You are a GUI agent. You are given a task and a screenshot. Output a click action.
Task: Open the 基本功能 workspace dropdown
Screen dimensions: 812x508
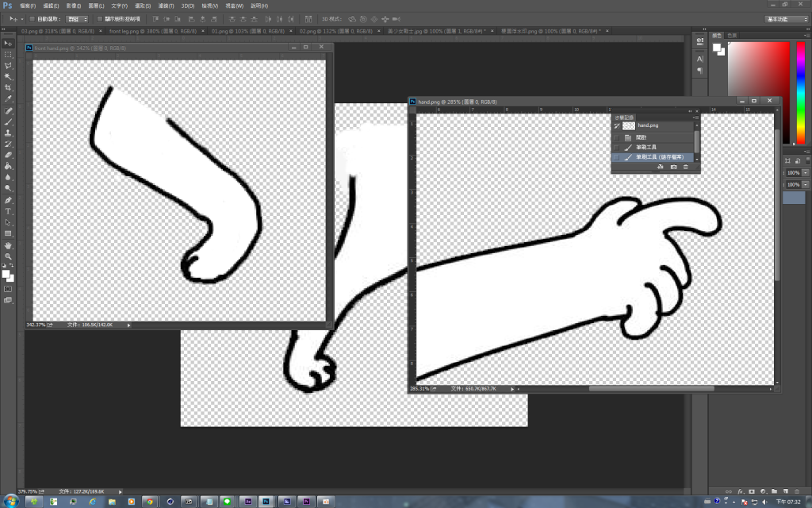tap(786, 18)
